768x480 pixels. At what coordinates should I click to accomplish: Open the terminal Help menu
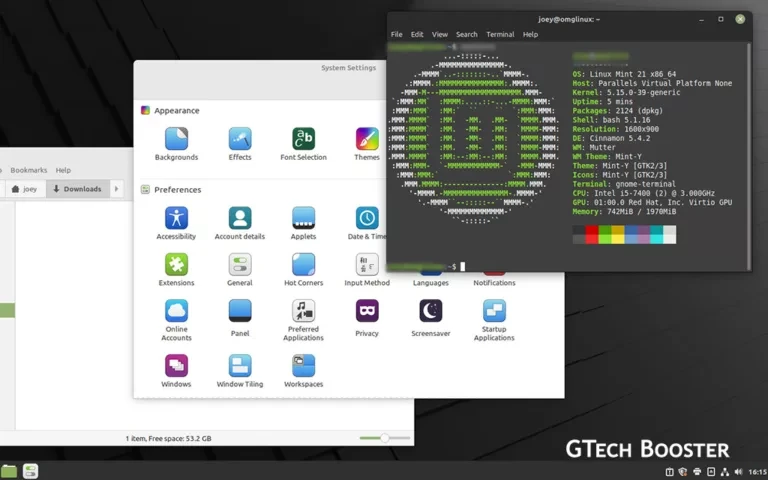[x=530, y=34]
